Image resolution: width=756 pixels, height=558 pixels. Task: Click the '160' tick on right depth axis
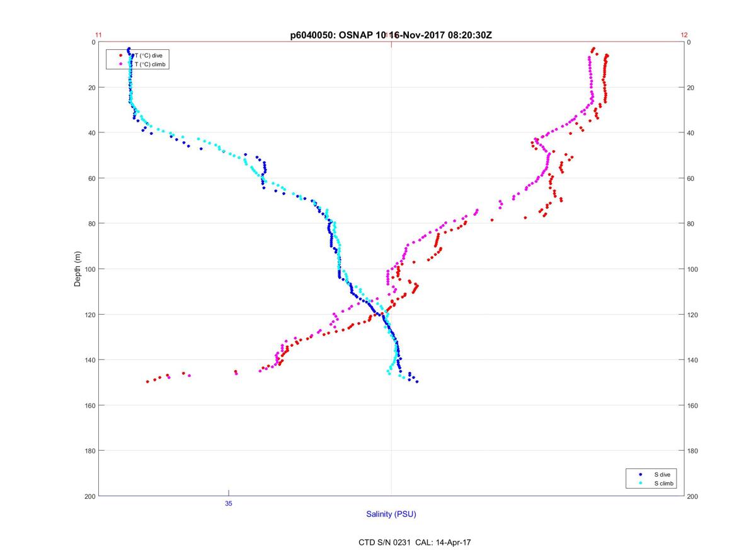694,405
